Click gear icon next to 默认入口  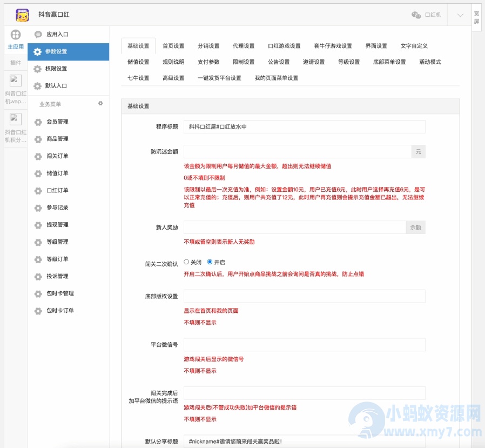[x=37, y=86]
